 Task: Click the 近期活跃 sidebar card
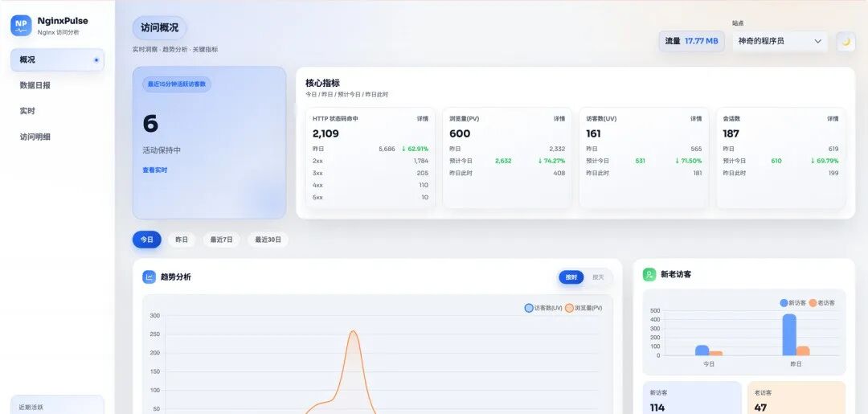[58, 404]
